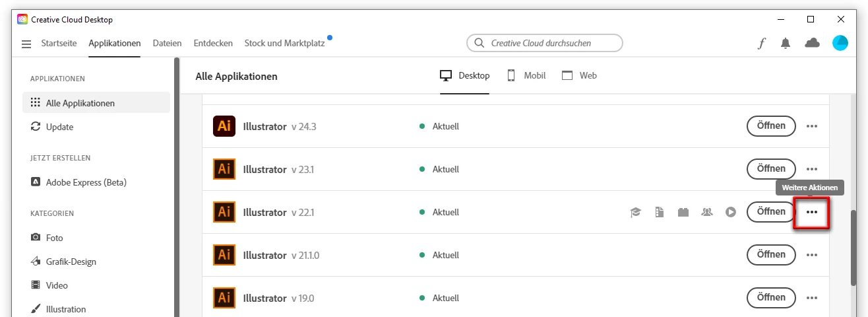Open plugins brick icon for Illustrator 22.1
Image resolution: width=868 pixels, height=317 pixels.
pos(683,212)
